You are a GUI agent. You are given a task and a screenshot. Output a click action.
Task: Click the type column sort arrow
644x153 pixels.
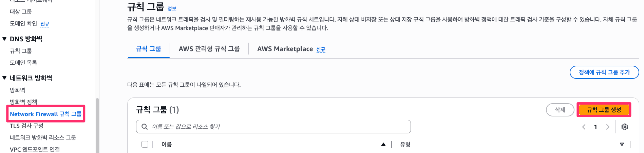click(x=622, y=145)
